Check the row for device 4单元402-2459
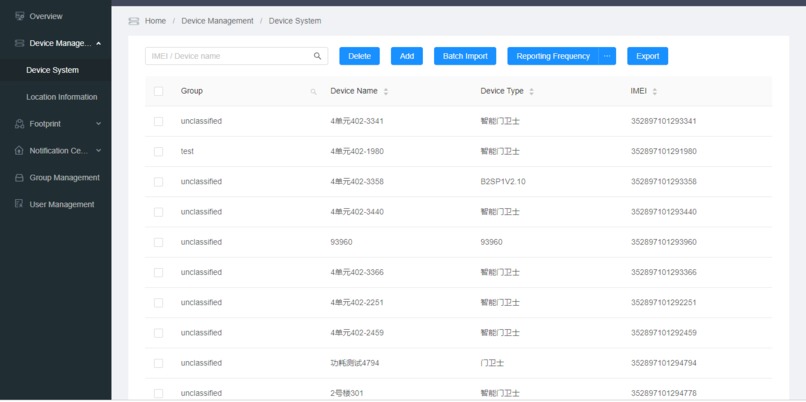Viewport: 806px width, 402px height. tap(158, 333)
